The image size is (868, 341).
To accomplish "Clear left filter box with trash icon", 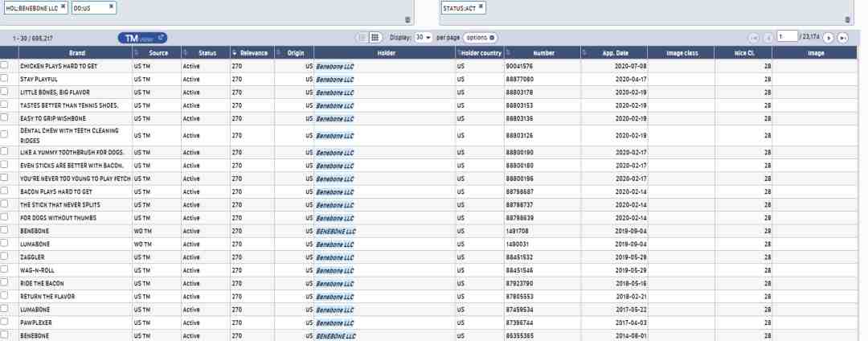I will pyautogui.click(x=407, y=19).
